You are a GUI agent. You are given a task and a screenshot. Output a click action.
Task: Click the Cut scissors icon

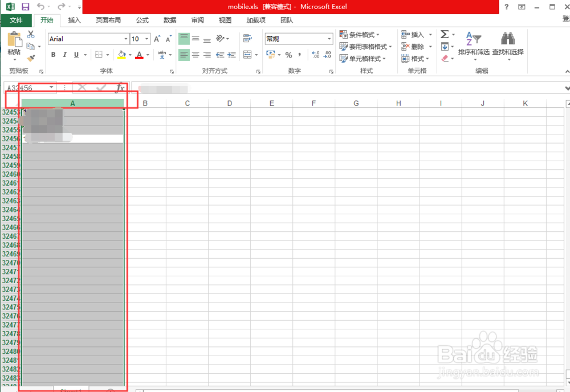[31, 35]
